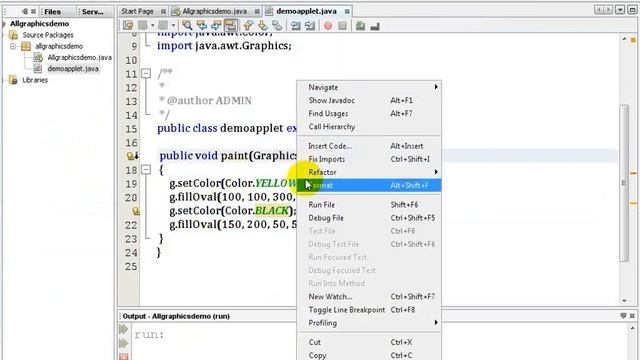Viewport: 640px width, 360px height.
Task: Maximize the editor window icon
Action: click(x=632, y=10)
